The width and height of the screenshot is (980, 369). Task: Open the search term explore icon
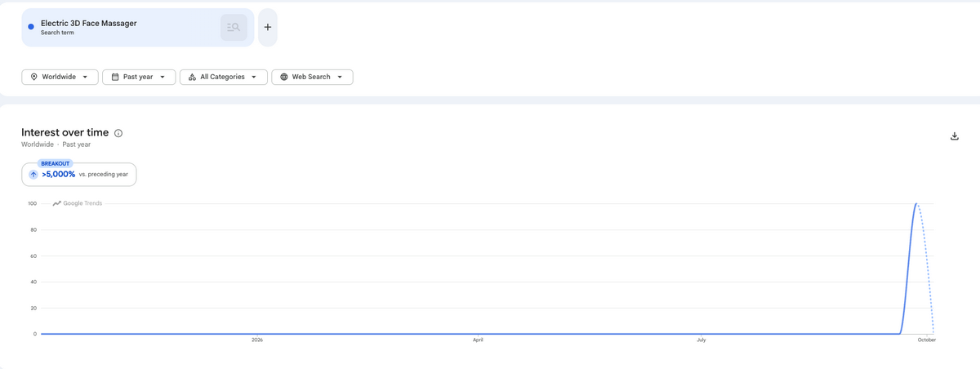click(x=234, y=28)
